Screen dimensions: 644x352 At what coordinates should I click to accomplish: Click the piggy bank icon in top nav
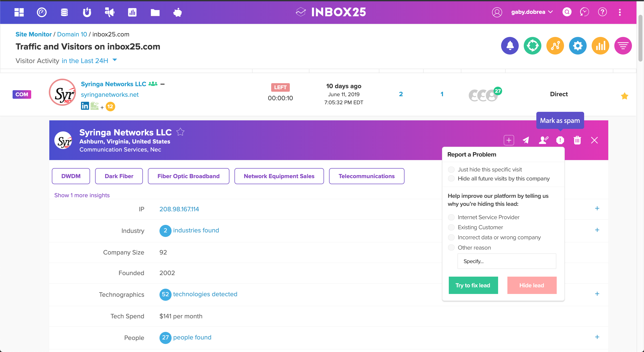click(178, 12)
